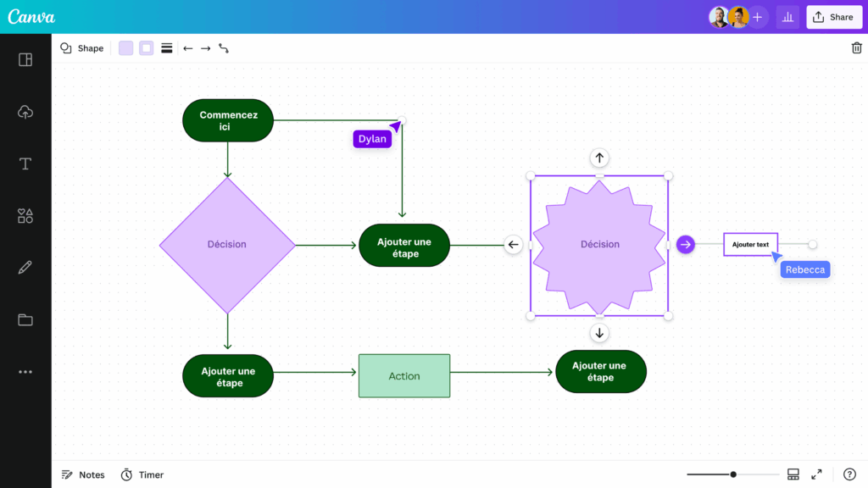Click the line endpoint after Ajouter text
The width and height of the screenshot is (868, 488).
(x=812, y=244)
